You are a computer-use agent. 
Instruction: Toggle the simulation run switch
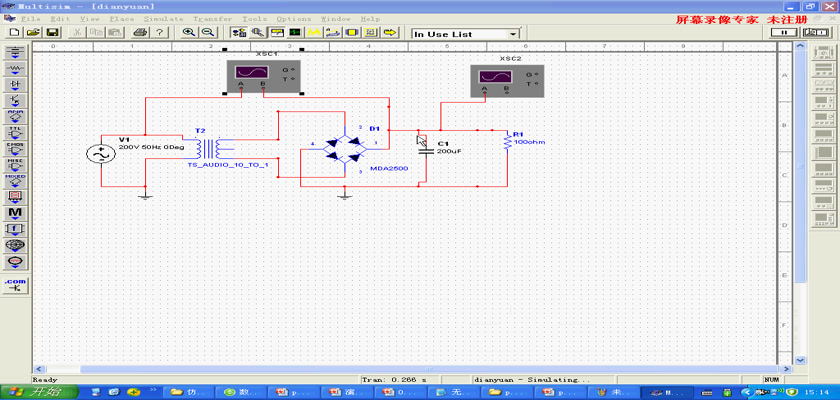[x=815, y=32]
